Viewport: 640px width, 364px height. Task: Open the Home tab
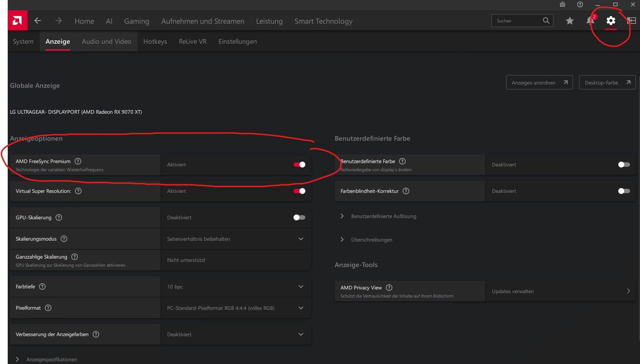(84, 21)
